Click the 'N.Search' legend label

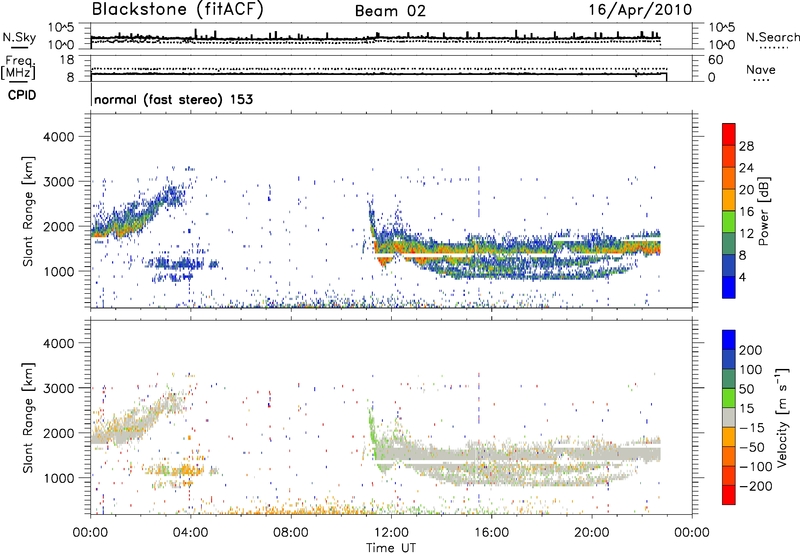(x=773, y=37)
